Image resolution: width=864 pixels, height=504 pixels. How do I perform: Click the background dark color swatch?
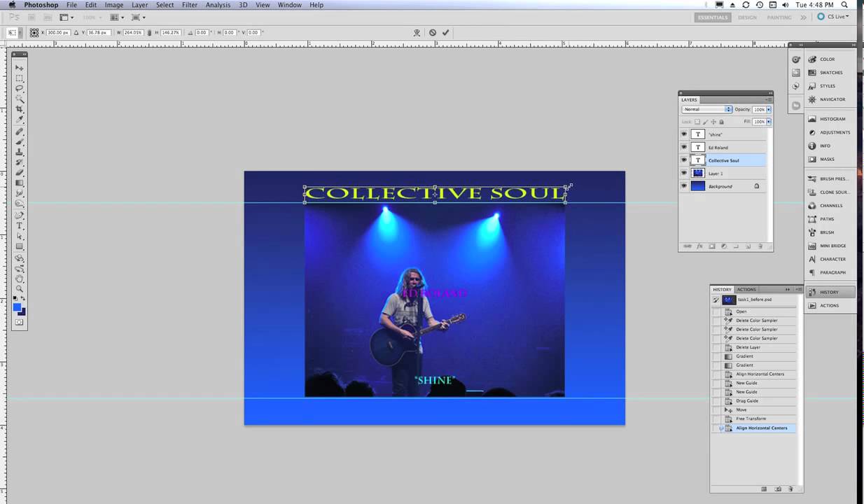point(23,312)
